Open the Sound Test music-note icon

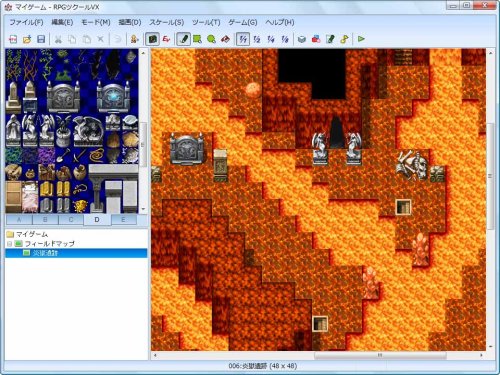(344, 39)
